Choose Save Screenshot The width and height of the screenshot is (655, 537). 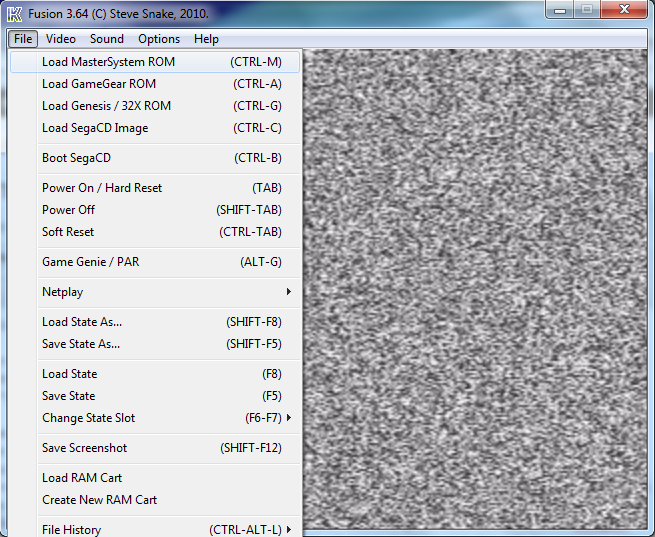(155, 448)
